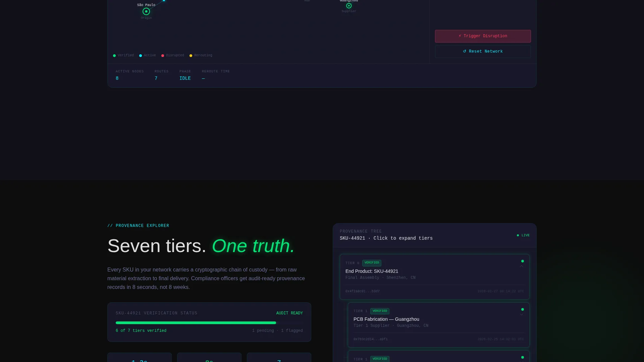644x362 pixels.
Task: Click the hash 0x7b3c2d14...a9f1
Action: pyautogui.click(x=371, y=339)
